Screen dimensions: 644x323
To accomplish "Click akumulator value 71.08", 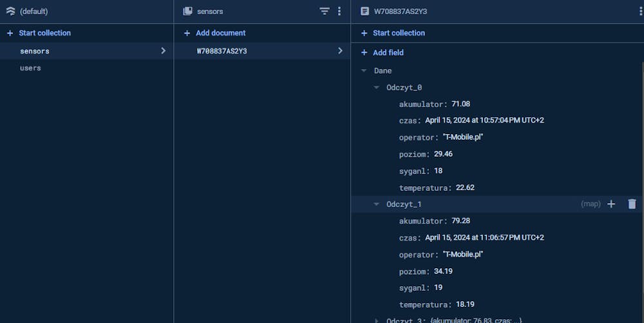I will [461, 104].
